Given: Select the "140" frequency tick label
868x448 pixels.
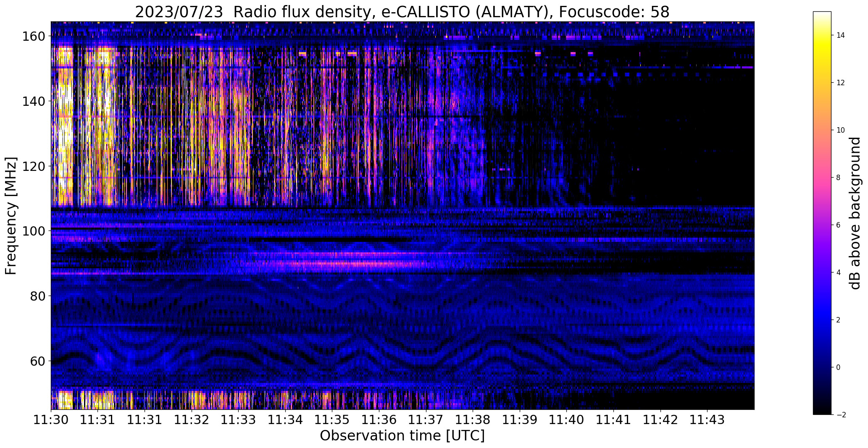Looking at the screenshot, I should tap(34, 101).
